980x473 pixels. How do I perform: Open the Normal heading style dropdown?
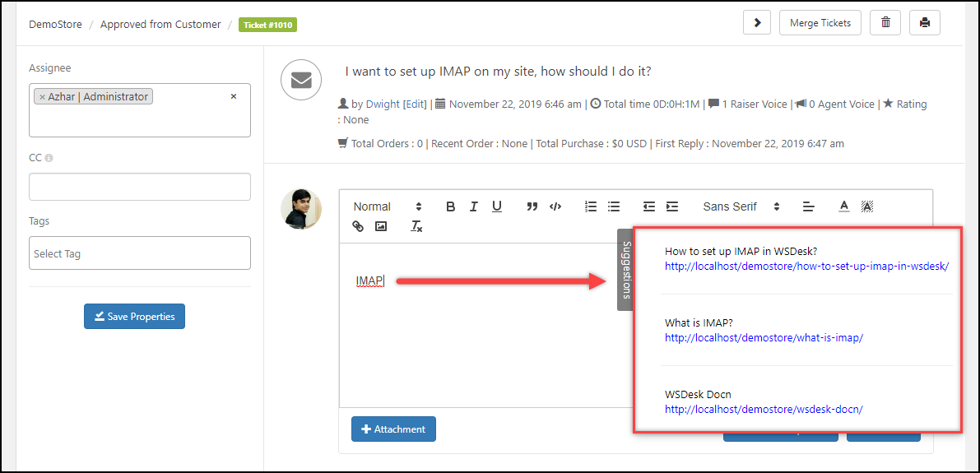coord(388,206)
